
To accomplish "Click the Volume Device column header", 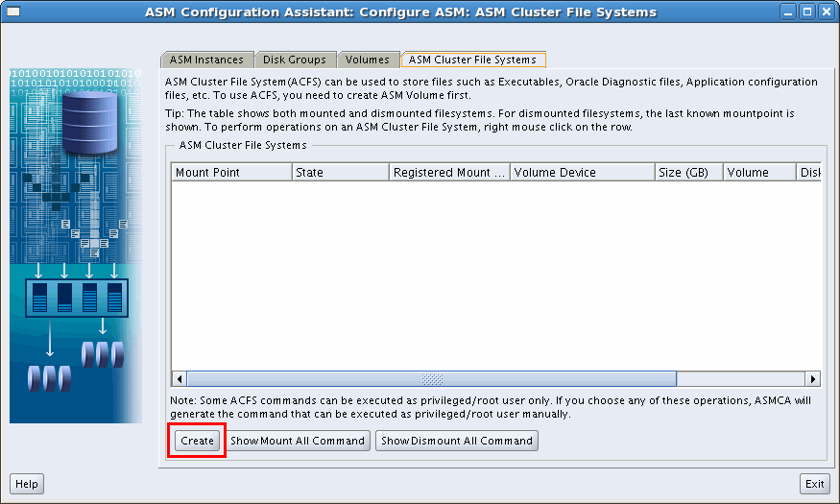I will pyautogui.click(x=583, y=173).
